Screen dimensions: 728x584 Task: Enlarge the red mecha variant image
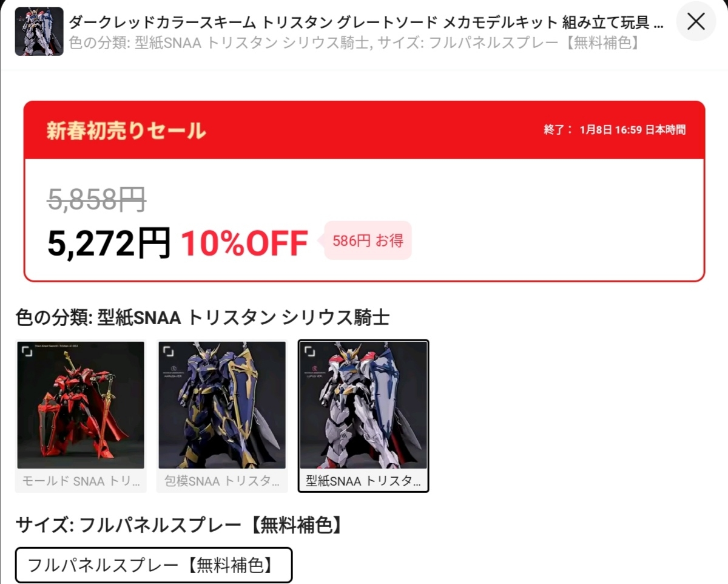[x=27, y=351]
